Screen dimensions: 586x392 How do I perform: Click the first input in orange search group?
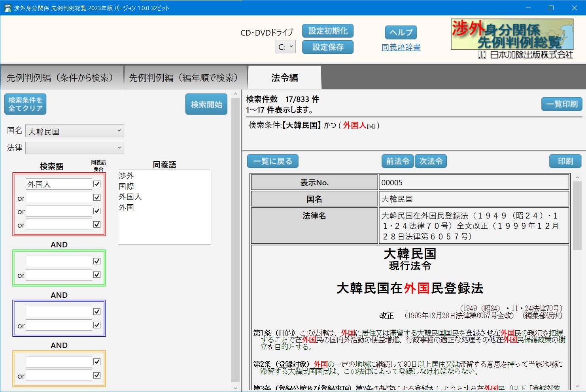[59, 362]
